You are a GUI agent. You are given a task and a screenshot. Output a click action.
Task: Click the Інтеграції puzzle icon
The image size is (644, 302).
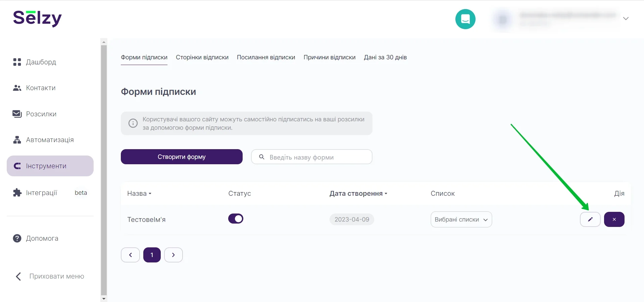(17, 192)
